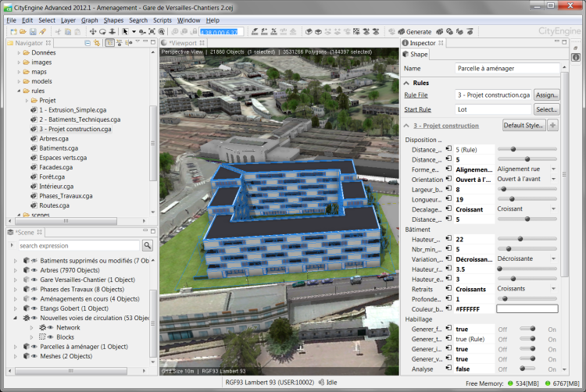Toggle visibility of Network sublayer

tap(51, 327)
